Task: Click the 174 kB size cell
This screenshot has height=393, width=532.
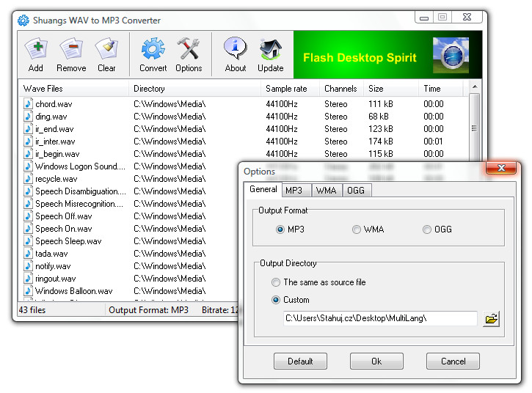Action: (x=381, y=142)
